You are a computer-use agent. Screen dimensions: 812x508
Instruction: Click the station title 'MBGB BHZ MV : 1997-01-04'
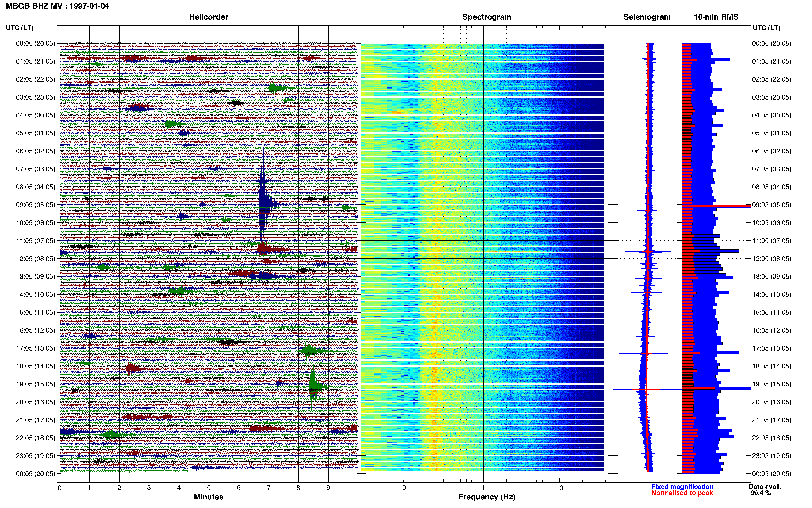point(57,6)
